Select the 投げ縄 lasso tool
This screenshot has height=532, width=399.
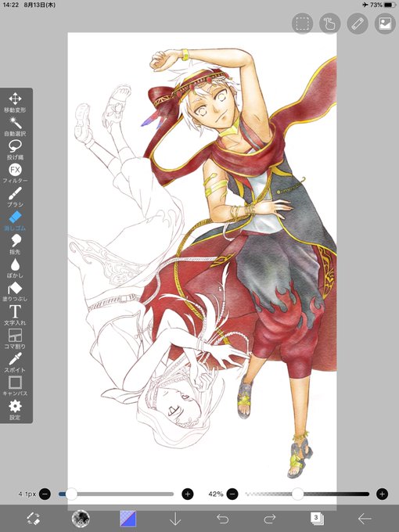click(x=15, y=149)
